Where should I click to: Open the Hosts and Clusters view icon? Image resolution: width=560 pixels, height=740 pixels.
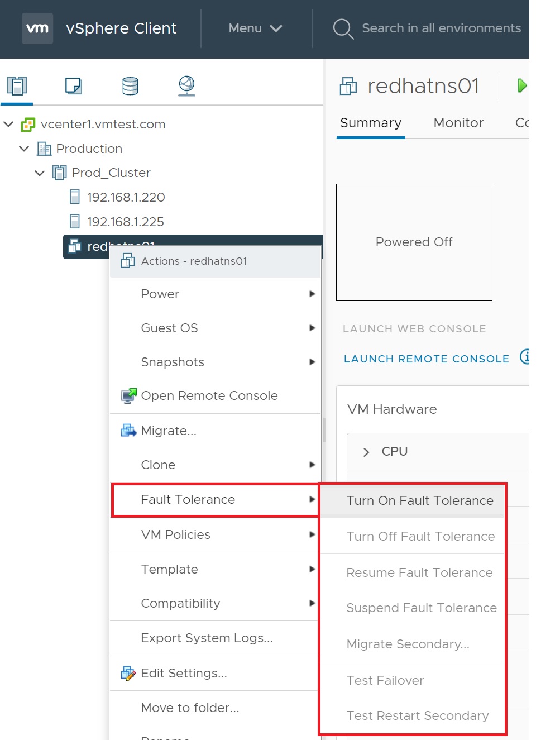click(x=17, y=86)
